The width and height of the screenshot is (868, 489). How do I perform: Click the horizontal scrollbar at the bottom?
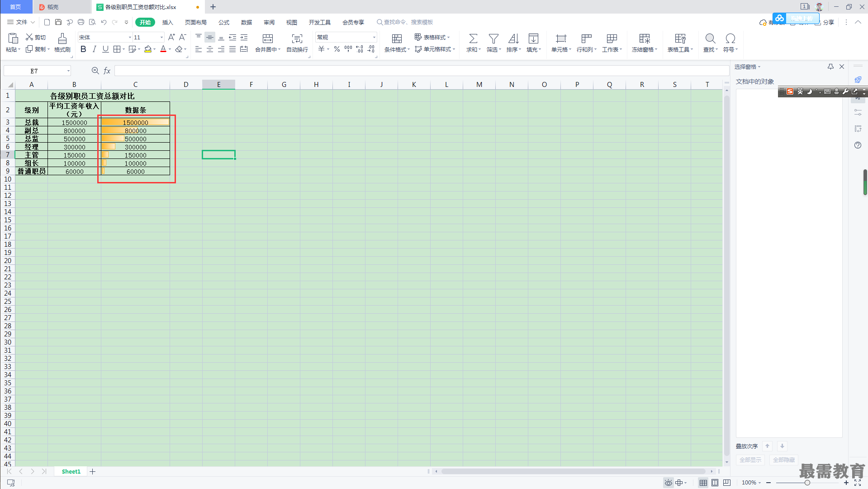pos(573,471)
